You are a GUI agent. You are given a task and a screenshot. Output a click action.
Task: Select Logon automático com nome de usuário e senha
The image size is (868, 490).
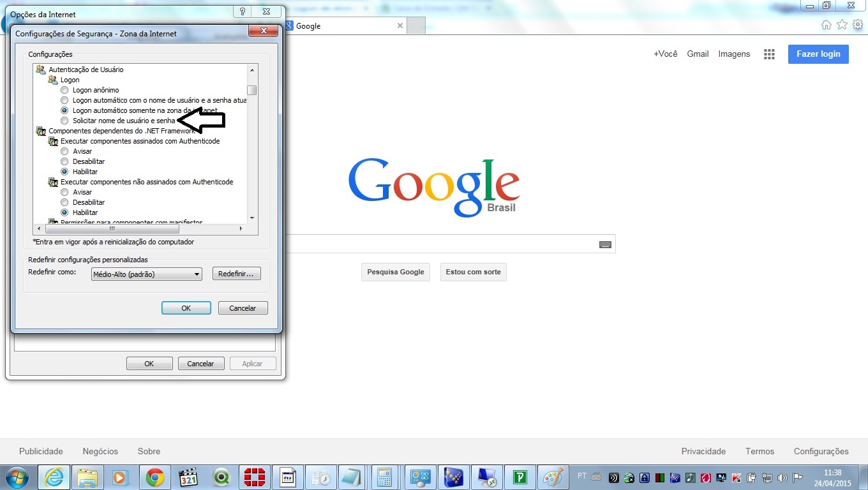(64, 100)
